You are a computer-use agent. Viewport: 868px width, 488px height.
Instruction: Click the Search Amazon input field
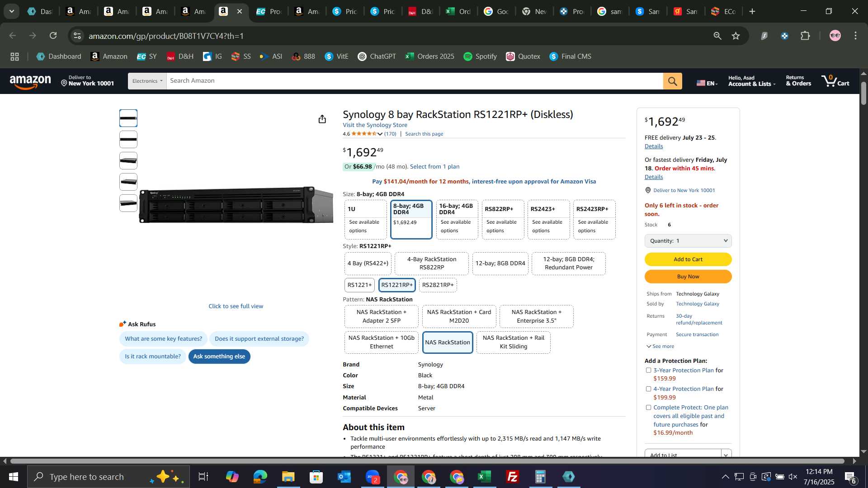pyautogui.click(x=415, y=81)
